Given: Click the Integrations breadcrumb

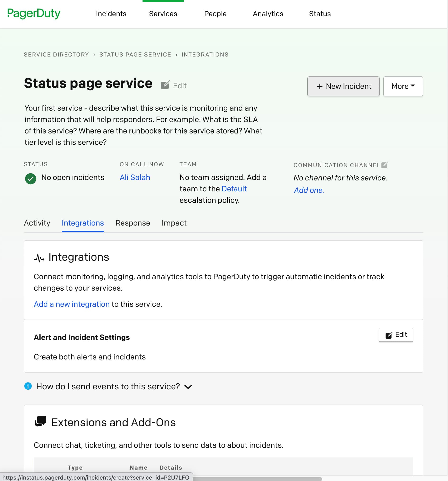Looking at the screenshot, I should click(x=205, y=54).
